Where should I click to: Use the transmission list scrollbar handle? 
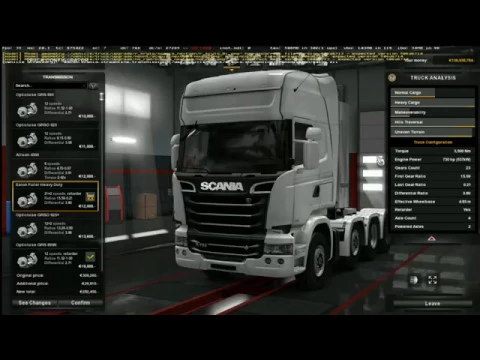(x=101, y=97)
